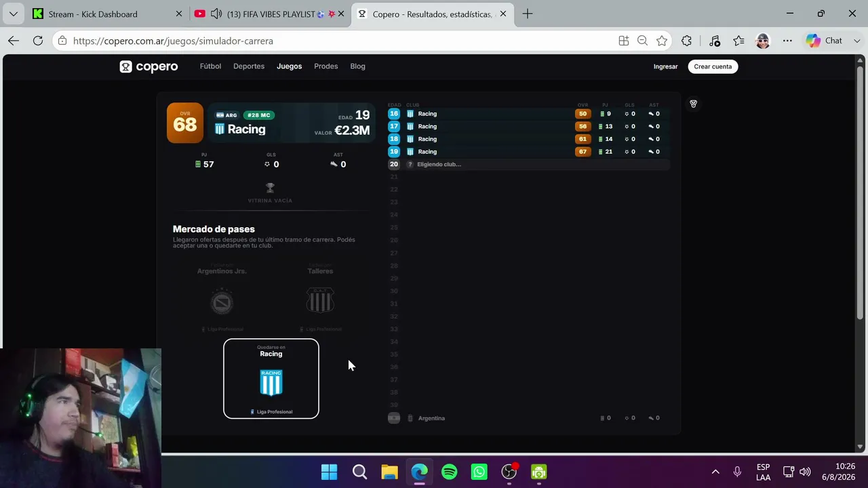
Task: Open the Copilot Chat button
Action: click(825, 41)
